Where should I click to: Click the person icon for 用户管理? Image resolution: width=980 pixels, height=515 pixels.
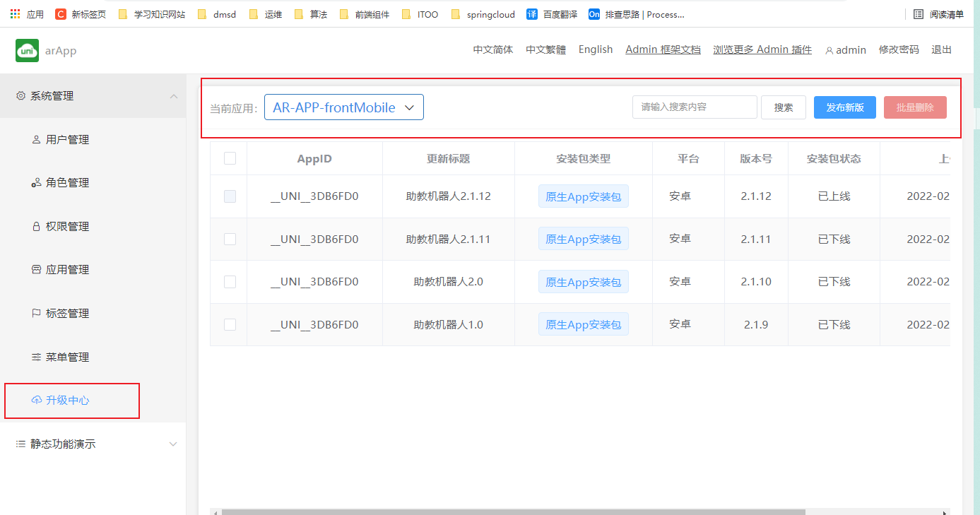[x=36, y=140]
